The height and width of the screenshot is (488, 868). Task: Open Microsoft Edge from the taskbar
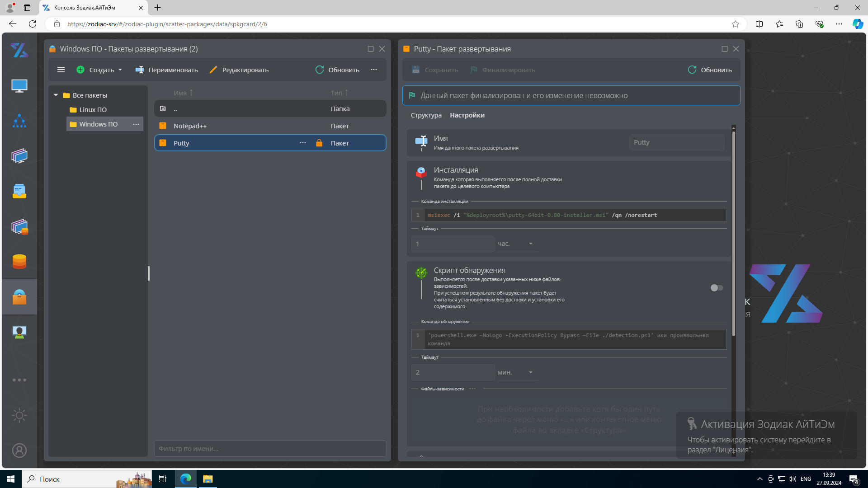click(186, 479)
